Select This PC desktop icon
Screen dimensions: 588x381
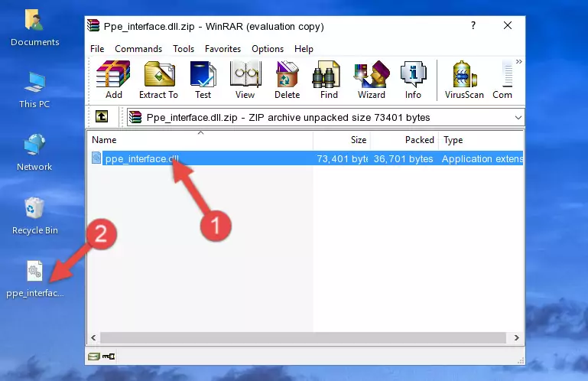[34, 90]
